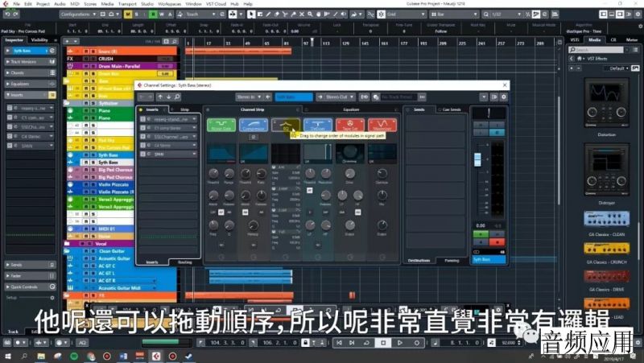Select the Glue tool
The width and height of the screenshot is (644, 363).
pos(293,14)
